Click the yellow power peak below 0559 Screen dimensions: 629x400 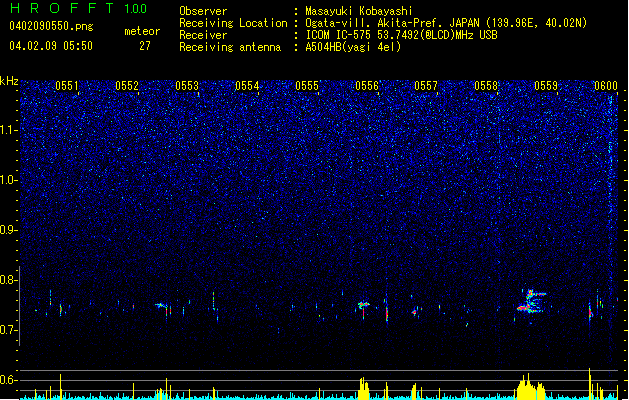point(531,387)
